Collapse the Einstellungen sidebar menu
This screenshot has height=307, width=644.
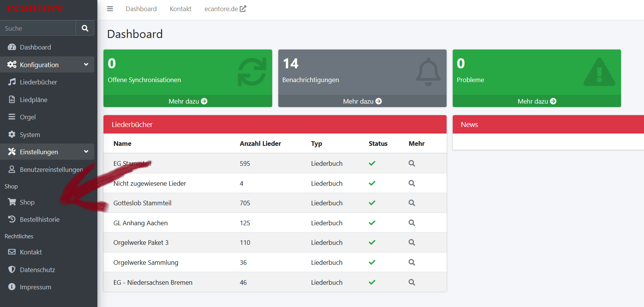pos(47,152)
